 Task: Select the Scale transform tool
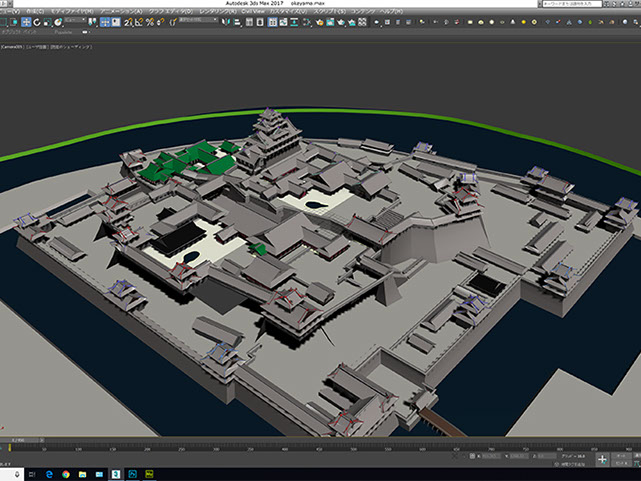coord(46,22)
